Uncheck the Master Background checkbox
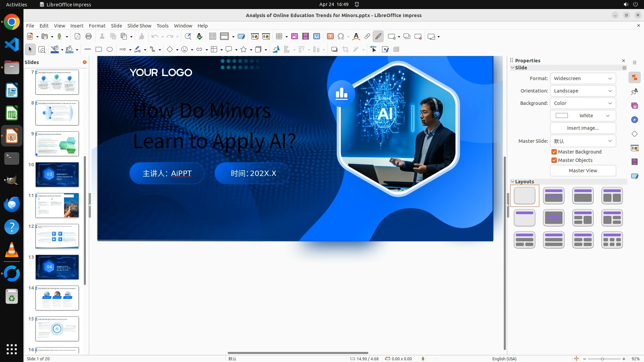Screen dimensions: 644x362 tap(554, 152)
